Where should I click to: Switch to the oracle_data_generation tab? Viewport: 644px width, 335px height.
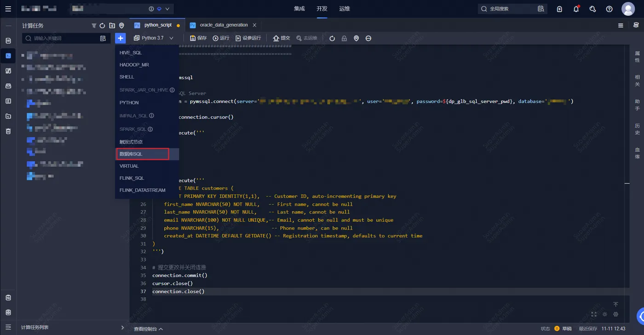[x=224, y=25]
